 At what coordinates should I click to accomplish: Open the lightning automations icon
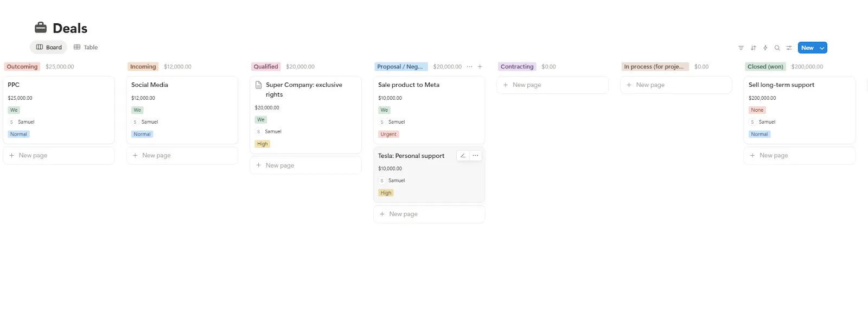click(765, 48)
